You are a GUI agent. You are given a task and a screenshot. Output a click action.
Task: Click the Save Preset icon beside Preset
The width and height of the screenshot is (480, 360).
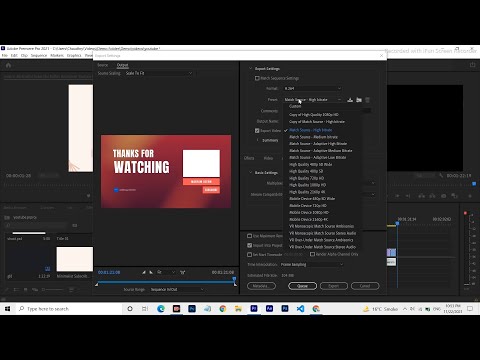[x=350, y=100]
